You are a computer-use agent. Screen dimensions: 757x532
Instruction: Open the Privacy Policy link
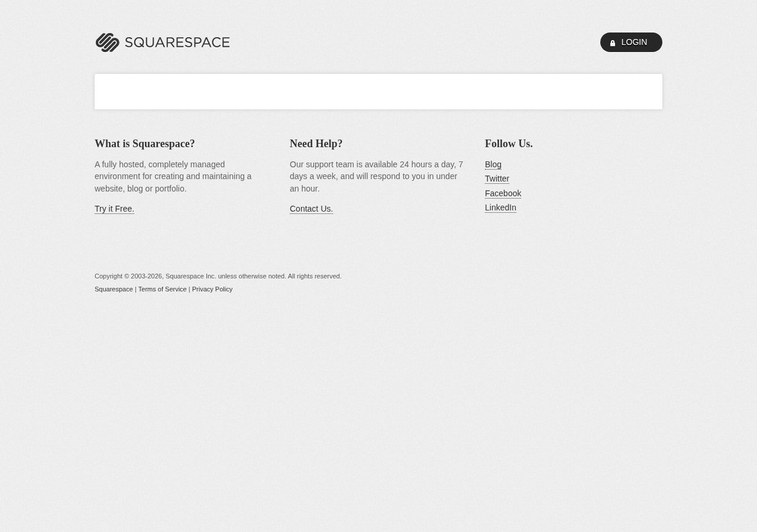coord(212,289)
